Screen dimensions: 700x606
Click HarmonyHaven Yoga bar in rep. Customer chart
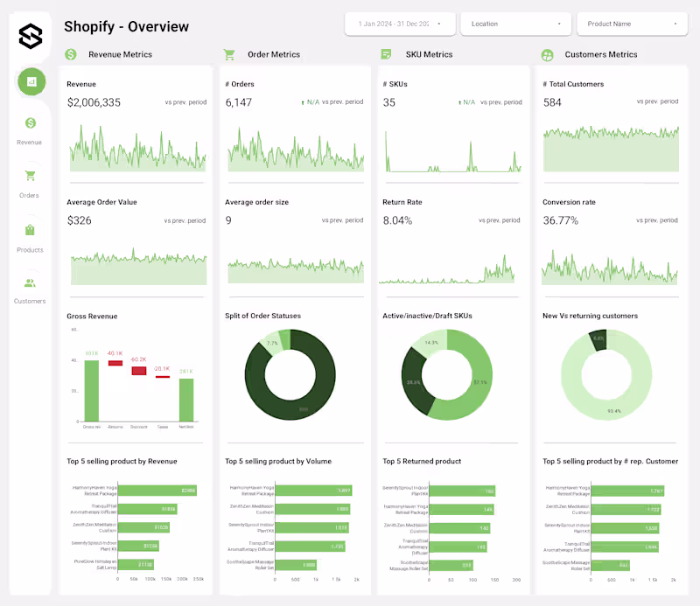click(x=627, y=491)
